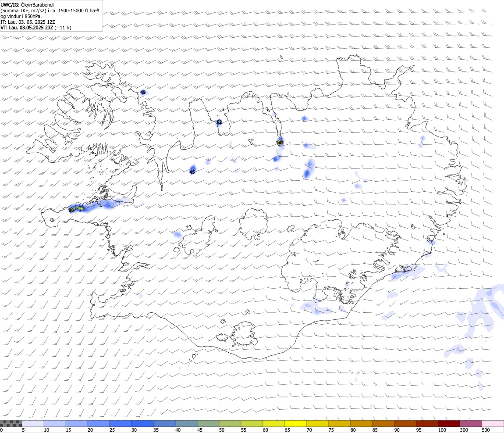
Task: Click the valid time "VT: Lau. 03.05.2025 23Z"
Action: pyautogui.click(x=27, y=28)
